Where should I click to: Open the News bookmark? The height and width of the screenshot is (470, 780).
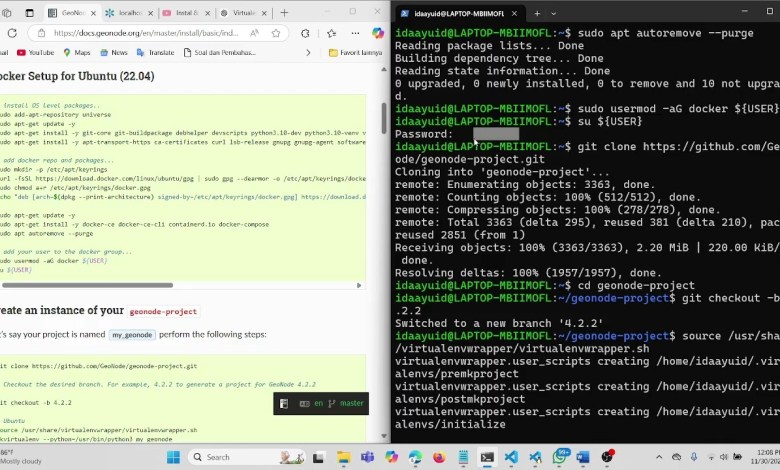[x=114, y=52]
